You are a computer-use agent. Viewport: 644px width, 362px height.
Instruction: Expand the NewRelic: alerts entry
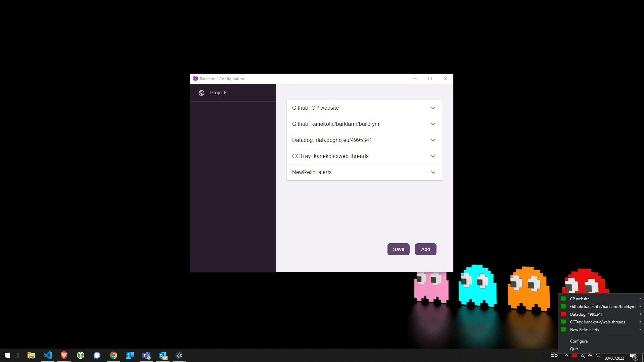(x=364, y=172)
